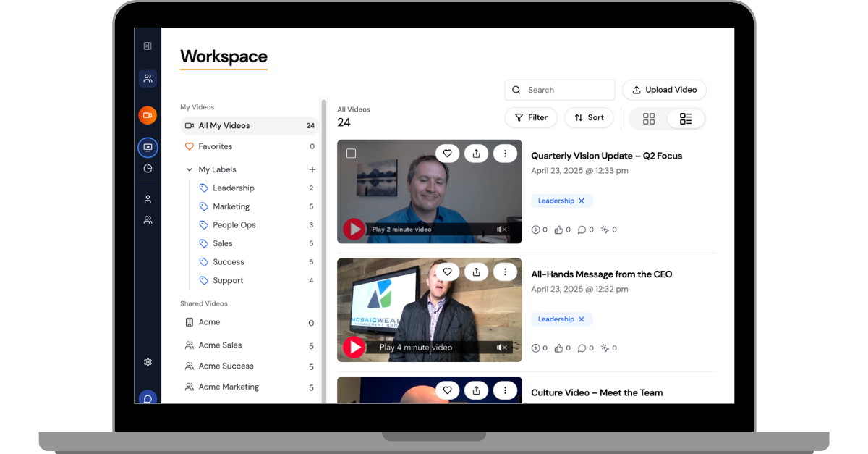Screen dimensions: 868x454
Task: Open the Sort options
Action: pyautogui.click(x=589, y=117)
